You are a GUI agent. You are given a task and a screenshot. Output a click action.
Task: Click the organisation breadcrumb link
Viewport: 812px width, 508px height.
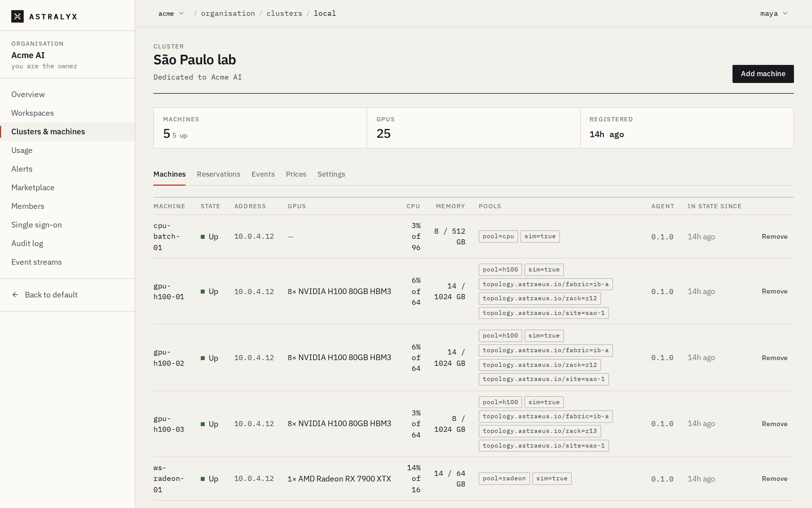(228, 14)
